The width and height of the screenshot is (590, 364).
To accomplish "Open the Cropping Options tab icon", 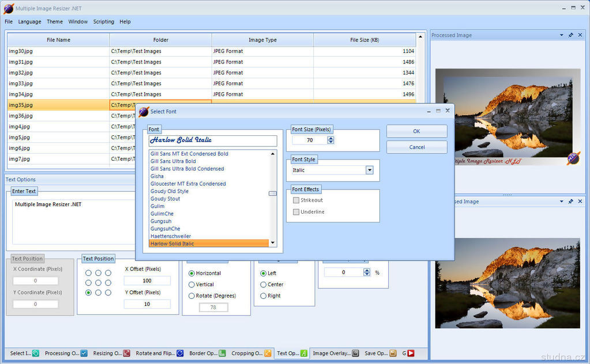I will click(x=268, y=353).
